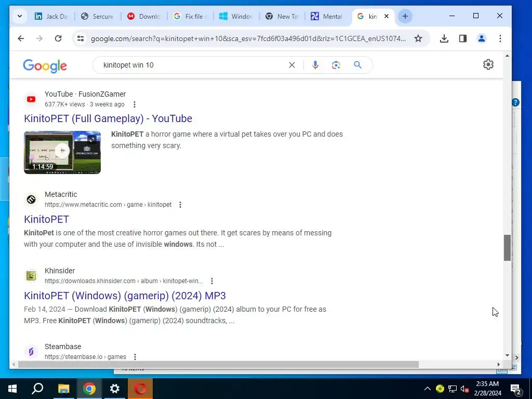This screenshot has height=399, width=532.
Task: Open the Chrome profile avatar
Action: pos(482,38)
